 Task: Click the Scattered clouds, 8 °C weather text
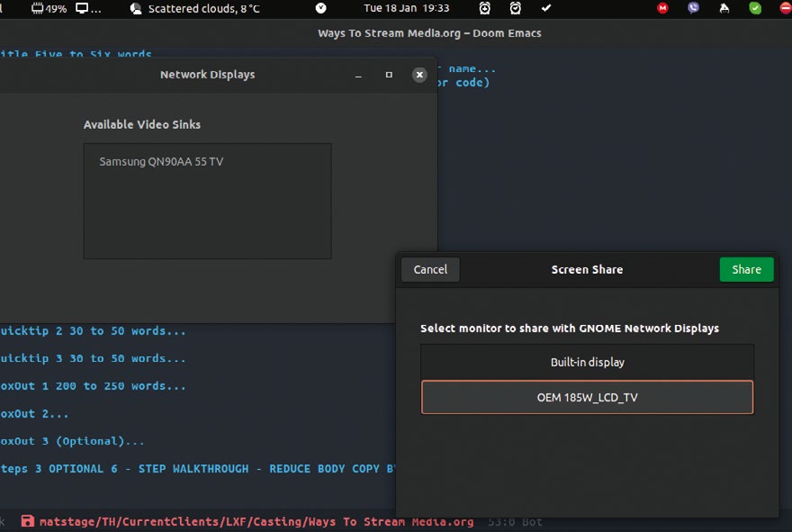[x=204, y=9]
